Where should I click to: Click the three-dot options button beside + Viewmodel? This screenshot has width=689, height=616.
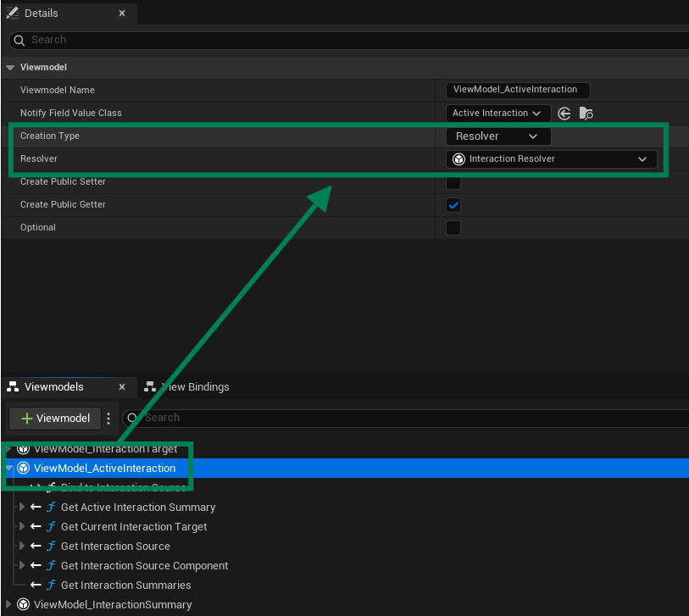(x=107, y=417)
